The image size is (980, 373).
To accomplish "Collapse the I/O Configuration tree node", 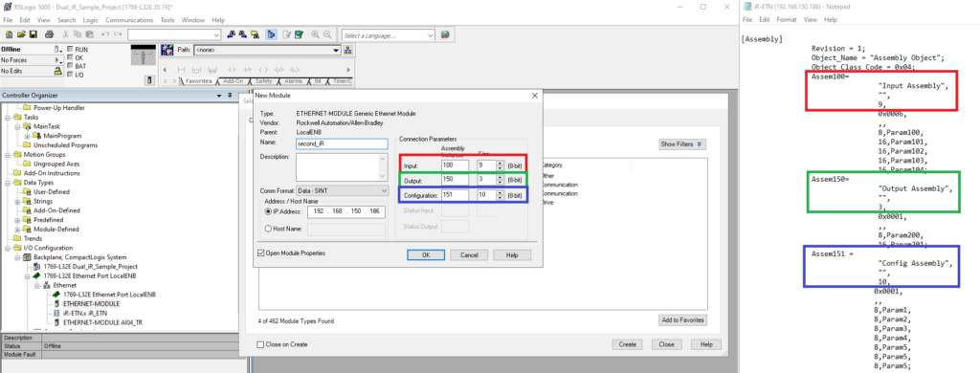I will [8, 248].
